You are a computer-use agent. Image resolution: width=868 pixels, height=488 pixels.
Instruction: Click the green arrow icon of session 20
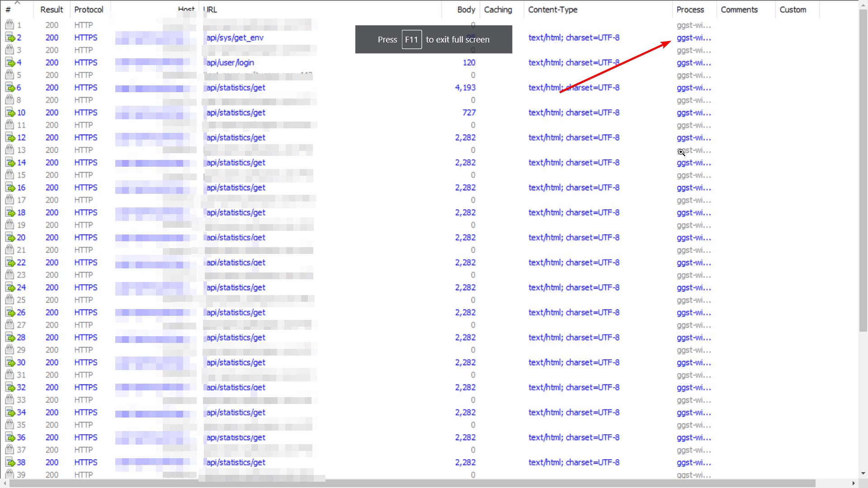tap(10, 237)
